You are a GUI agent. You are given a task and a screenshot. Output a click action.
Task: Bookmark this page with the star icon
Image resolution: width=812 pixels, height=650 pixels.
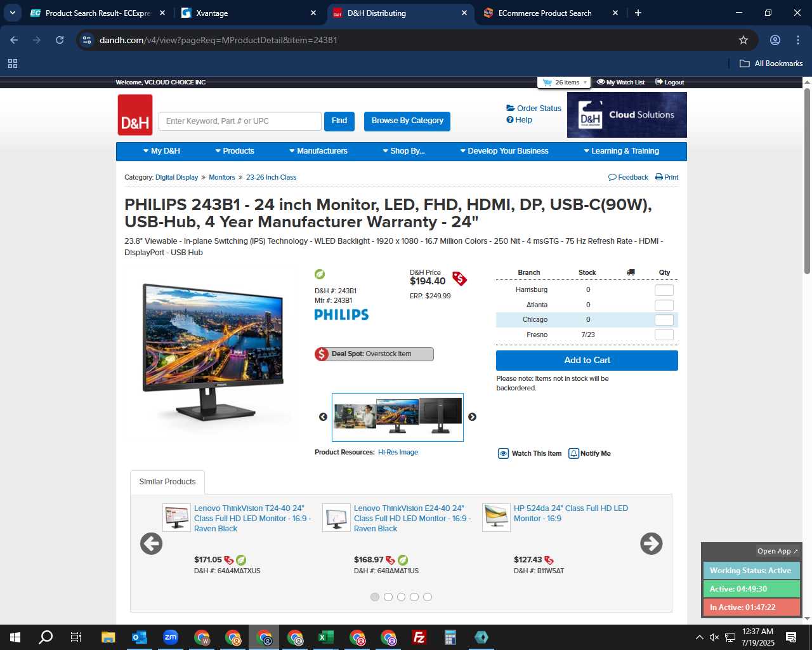[x=743, y=40]
